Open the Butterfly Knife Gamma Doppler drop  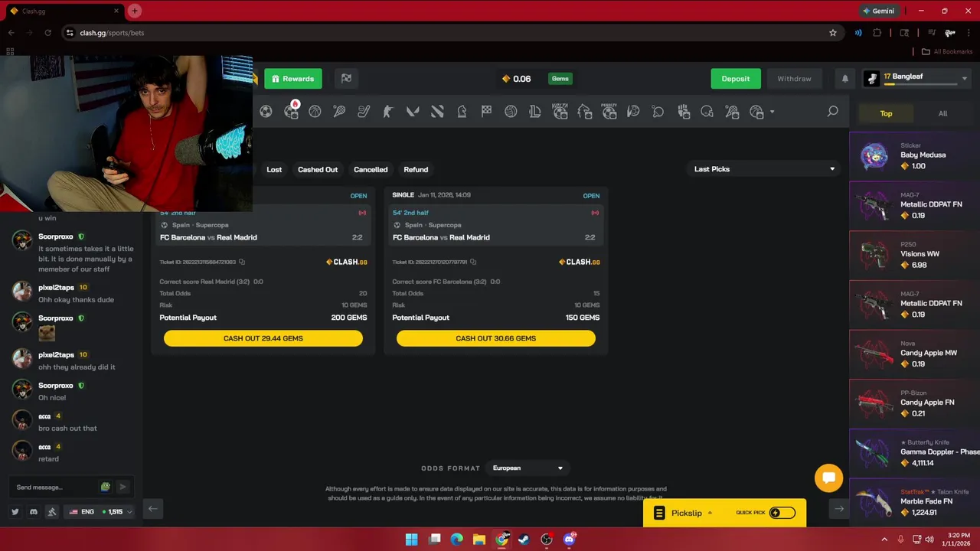coord(915,453)
